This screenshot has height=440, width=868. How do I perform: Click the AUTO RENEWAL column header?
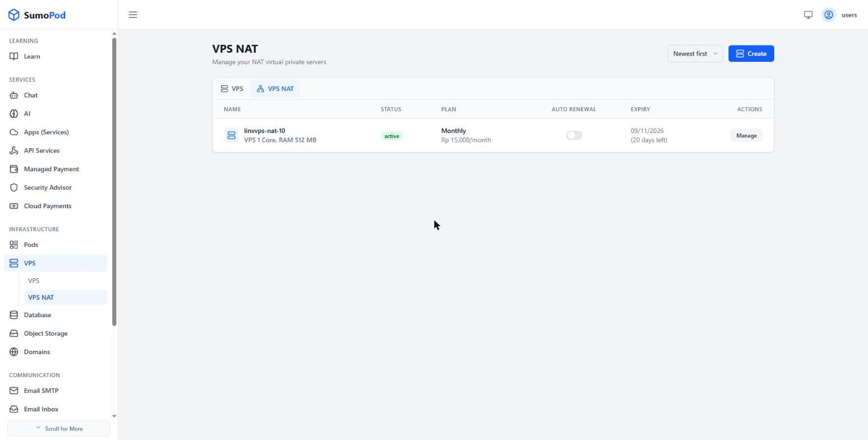point(574,109)
